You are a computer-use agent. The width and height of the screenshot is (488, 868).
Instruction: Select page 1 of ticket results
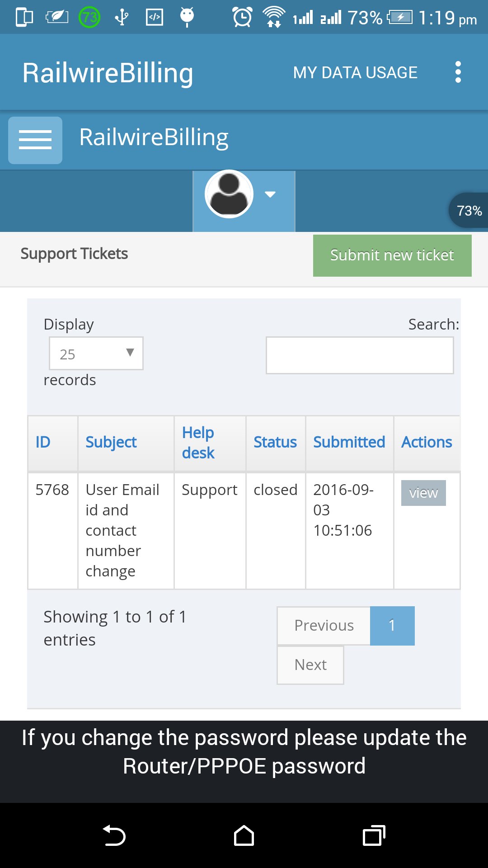point(392,625)
